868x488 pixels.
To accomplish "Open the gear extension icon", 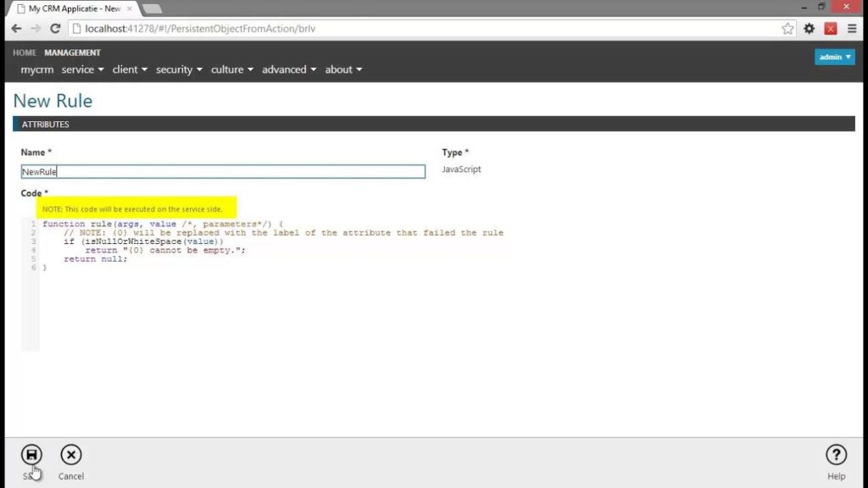I will pyautogui.click(x=809, y=29).
